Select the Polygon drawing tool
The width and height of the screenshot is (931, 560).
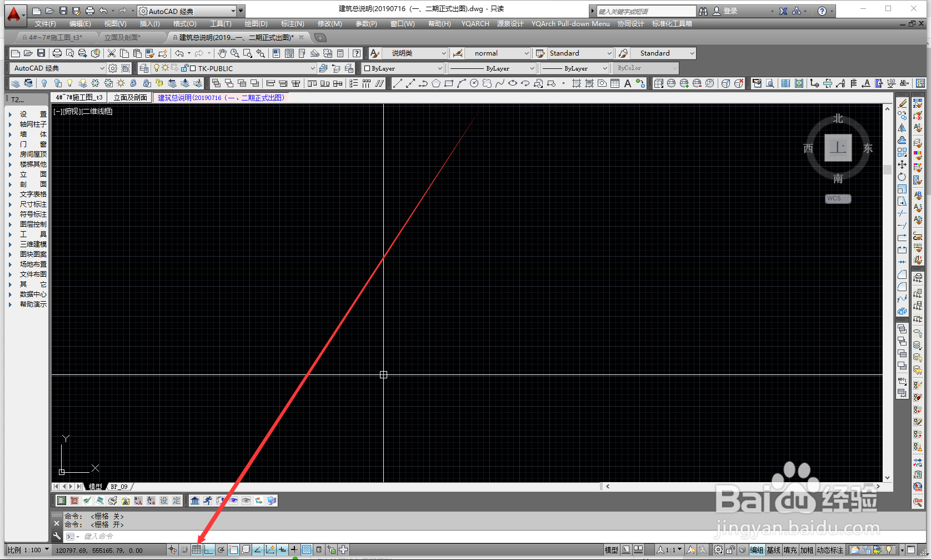[x=436, y=83]
